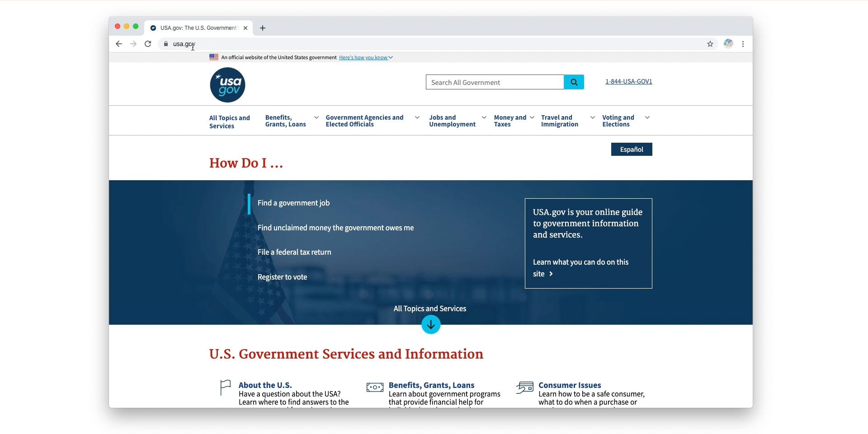Call link 1-844-USA-GOV1
868x434 pixels.
[629, 82]
